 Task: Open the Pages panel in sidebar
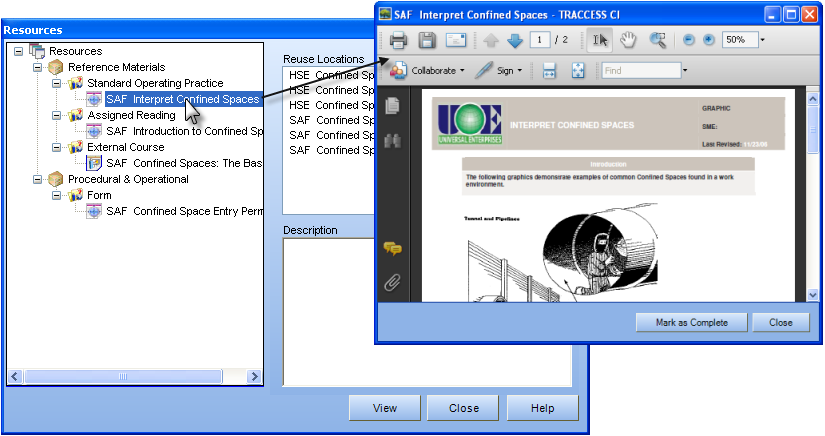point(393,105)
